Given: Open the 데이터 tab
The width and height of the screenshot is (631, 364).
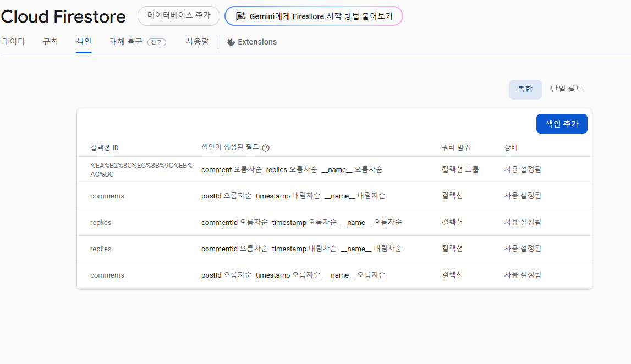Looking at the screenshot, I should 14,42.
